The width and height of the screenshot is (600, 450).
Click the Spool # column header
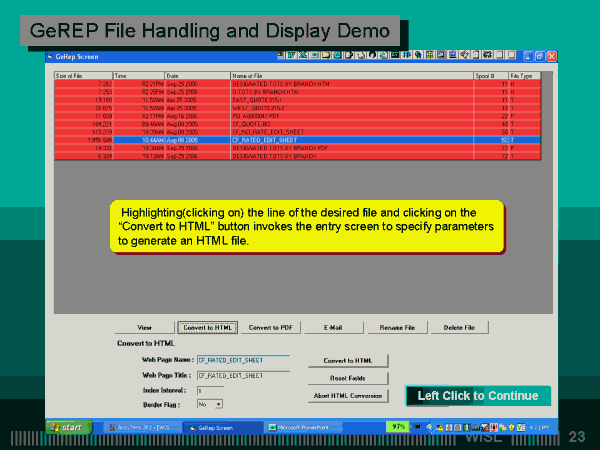click(x=491, y=75)
